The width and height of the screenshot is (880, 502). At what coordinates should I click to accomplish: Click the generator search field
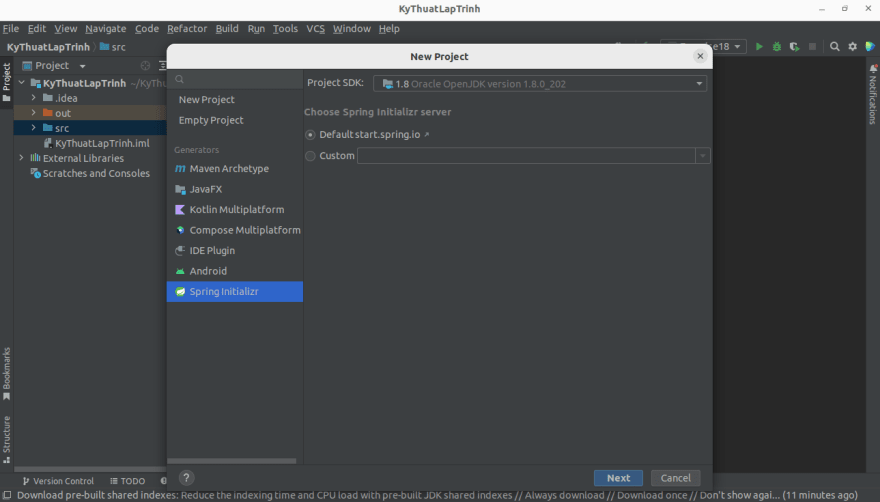click(235, 79)
